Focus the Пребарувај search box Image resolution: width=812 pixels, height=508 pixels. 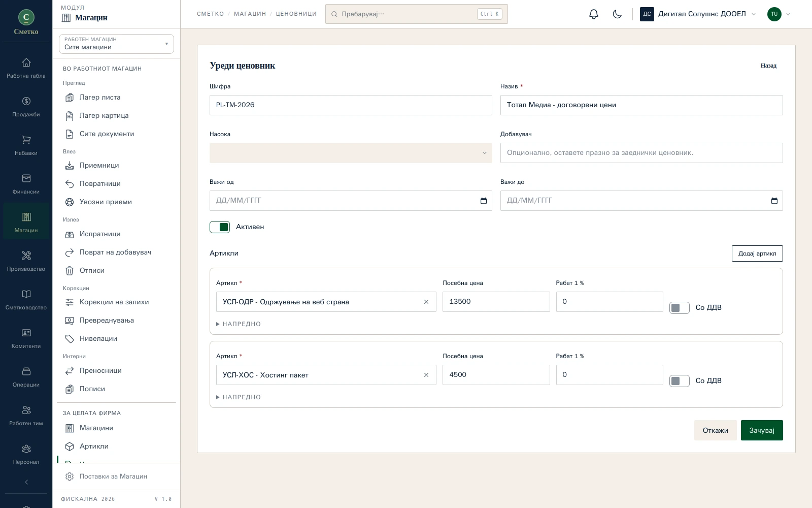pos(416,14)
